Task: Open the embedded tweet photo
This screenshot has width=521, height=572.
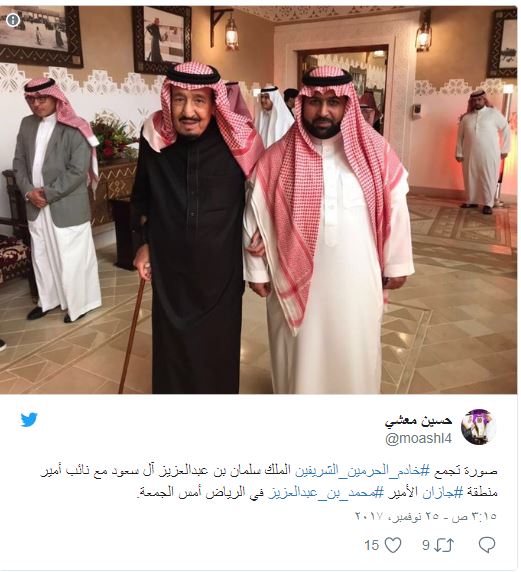Action: click(x=259, y=200)
